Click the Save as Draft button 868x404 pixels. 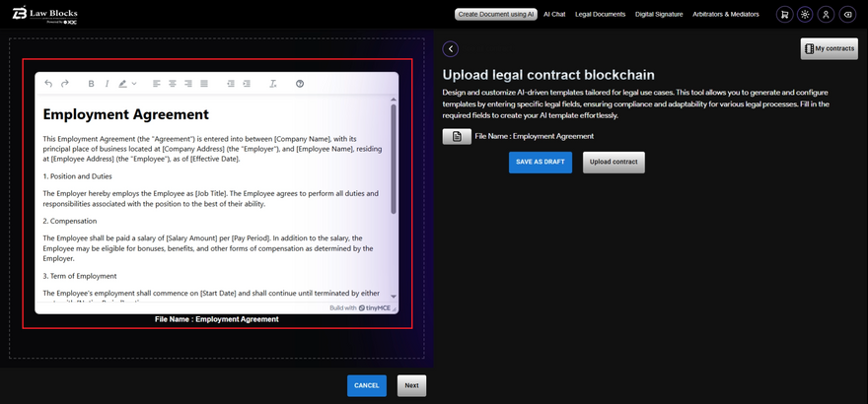(x=540, y=162)
